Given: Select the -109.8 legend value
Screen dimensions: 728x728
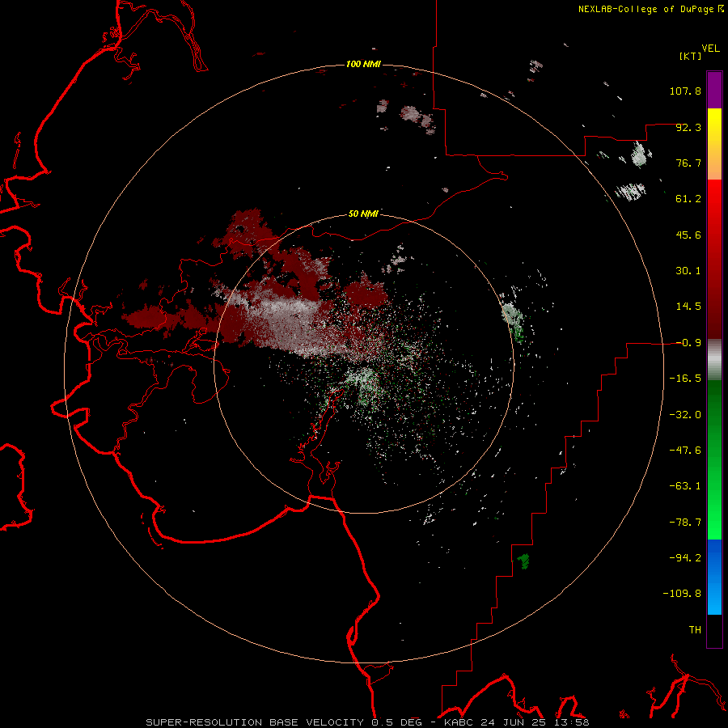Looking at the screenshot, I should tap(682, 594).
